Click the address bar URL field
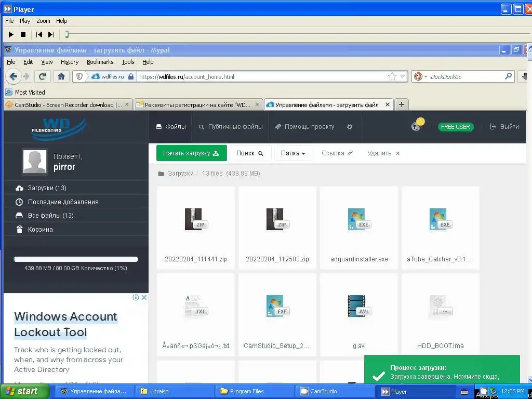Image resolution: width=532 pixels, height=399 pixels. (261, 77)
